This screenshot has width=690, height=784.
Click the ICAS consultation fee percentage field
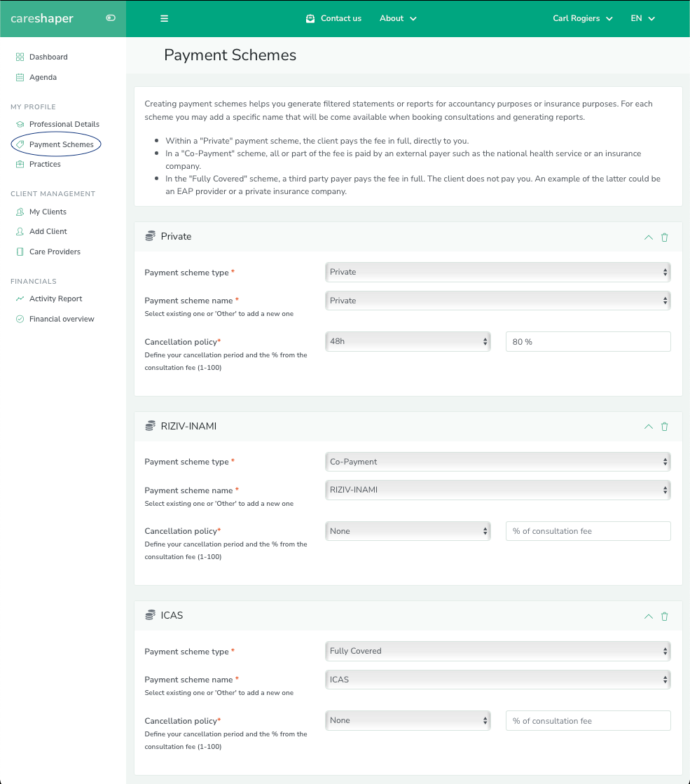click(588, 720)
